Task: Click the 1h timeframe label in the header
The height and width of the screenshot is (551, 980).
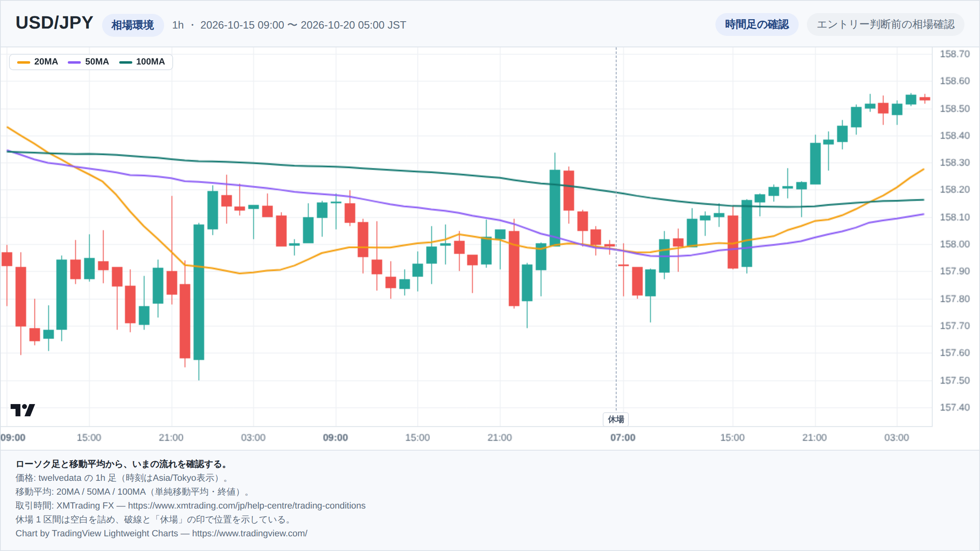Action: coord(178,25)
